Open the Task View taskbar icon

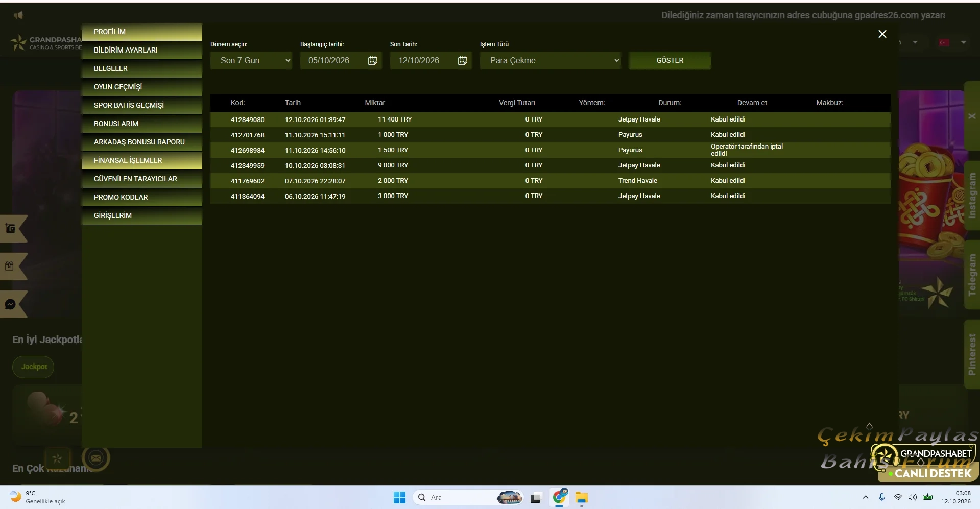(535, 498)
